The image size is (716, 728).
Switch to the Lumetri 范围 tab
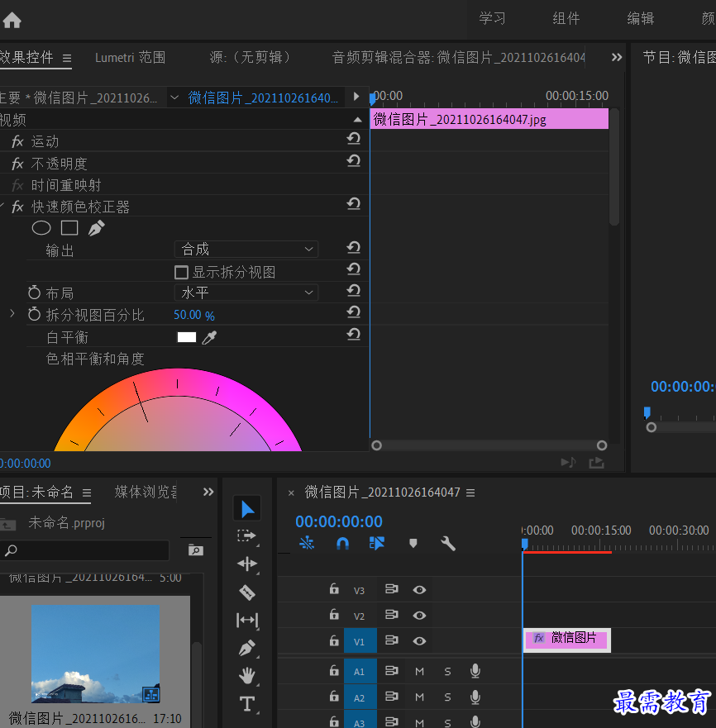(x=130, y=58)
